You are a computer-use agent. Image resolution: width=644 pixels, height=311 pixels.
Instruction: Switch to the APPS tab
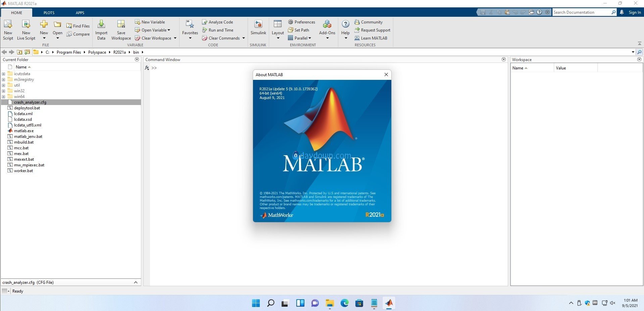[x=80, y=13]
